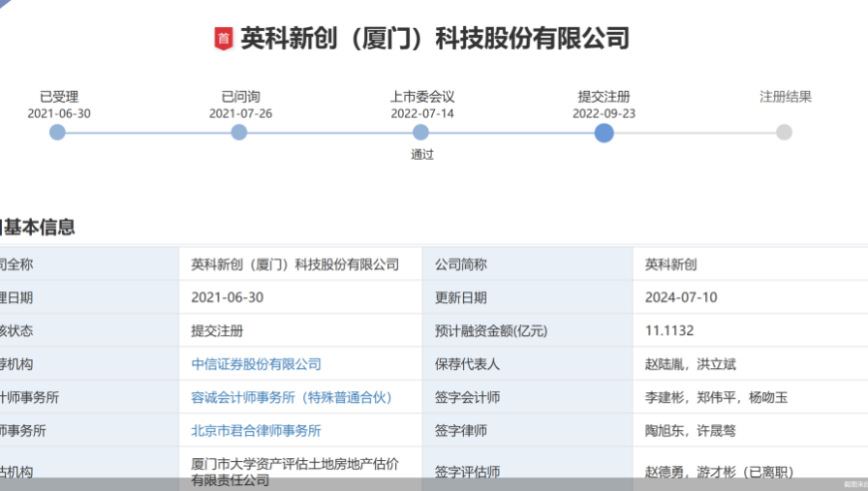Click the 陶旭东，许晟骜 value cell
Viewport: 868px width, 491px height.
pyautogui.click(x=750, y=430)
